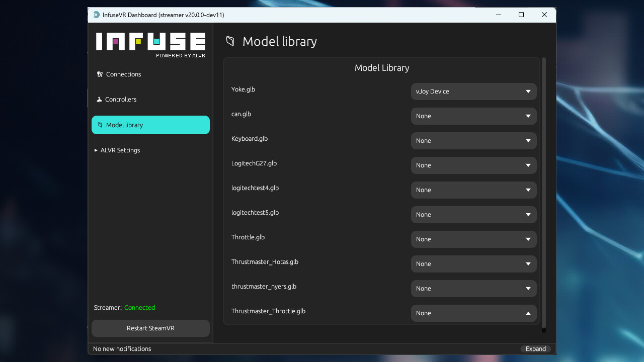Click the InfuseVR icon in the title bar

tap(96, 15)
